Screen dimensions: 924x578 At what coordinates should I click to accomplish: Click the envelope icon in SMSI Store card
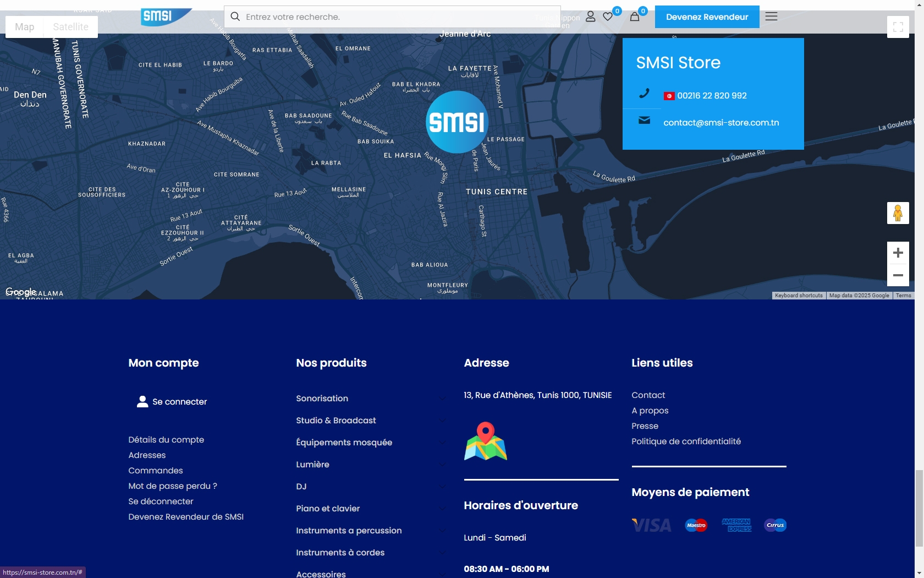pos(644,121)
